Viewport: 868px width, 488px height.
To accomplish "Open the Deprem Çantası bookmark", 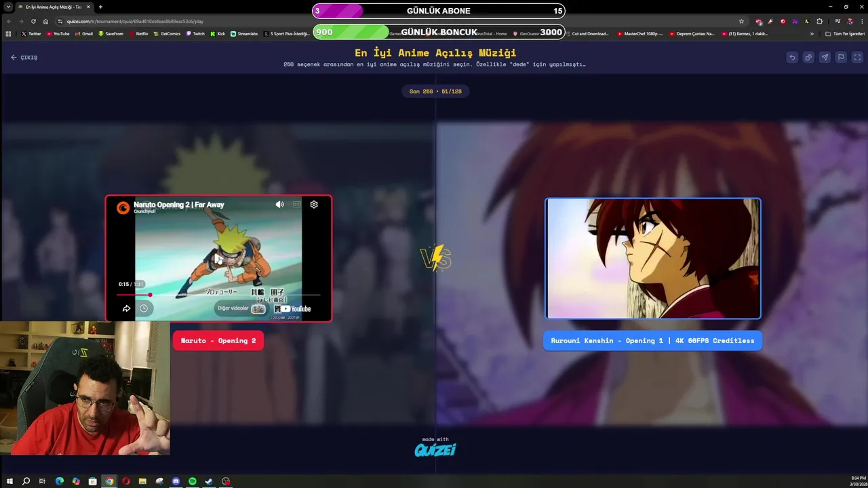I will click(692, 34).
